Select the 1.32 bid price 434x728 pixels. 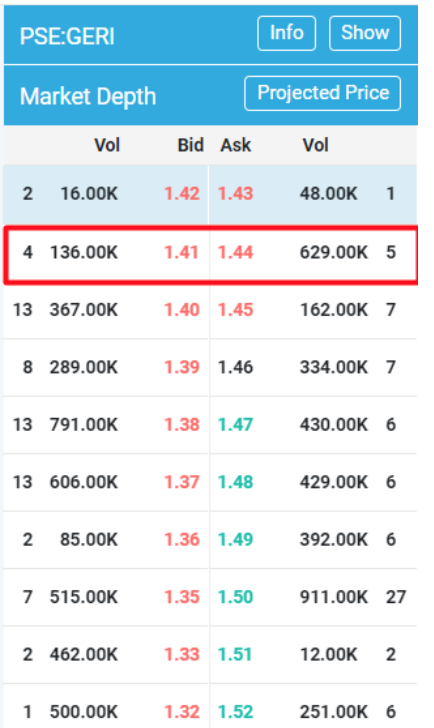click(x=182, y=712)
